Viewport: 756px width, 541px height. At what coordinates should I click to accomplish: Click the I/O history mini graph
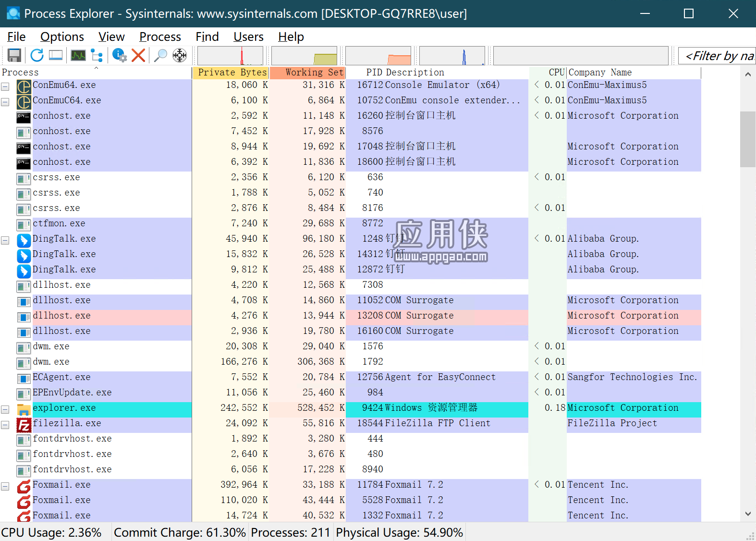point(452,56)
